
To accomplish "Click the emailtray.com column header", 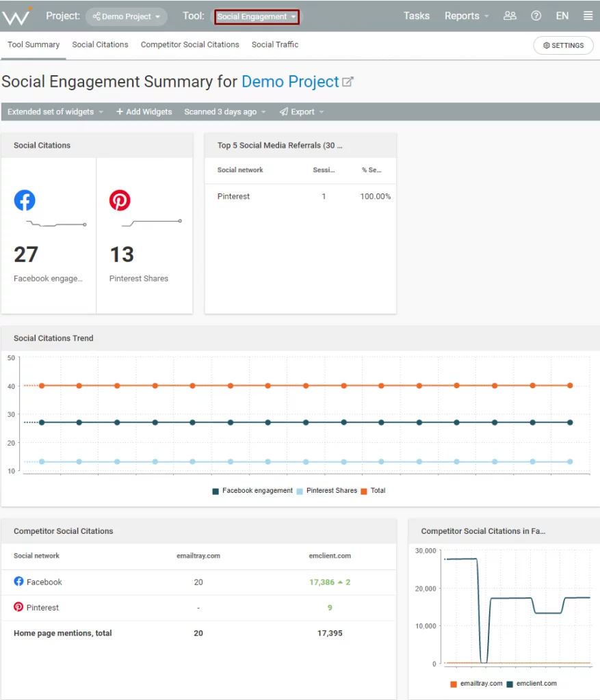I will (x=198, y=556).
